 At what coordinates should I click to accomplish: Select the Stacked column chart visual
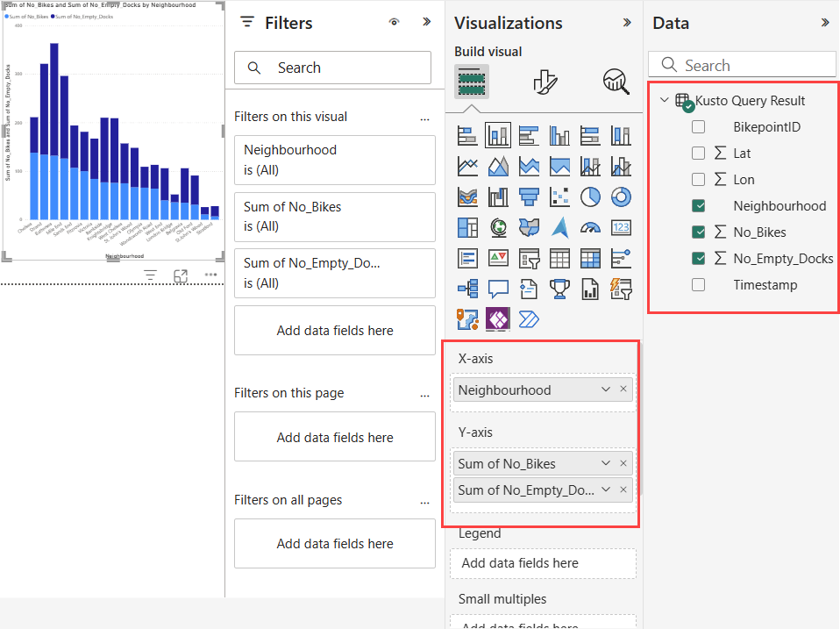498,136
